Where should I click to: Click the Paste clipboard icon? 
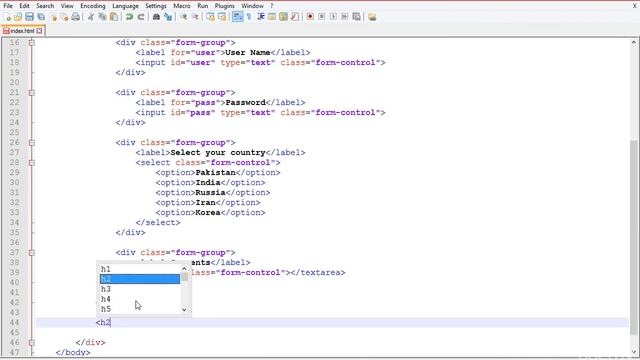[114, 17]
